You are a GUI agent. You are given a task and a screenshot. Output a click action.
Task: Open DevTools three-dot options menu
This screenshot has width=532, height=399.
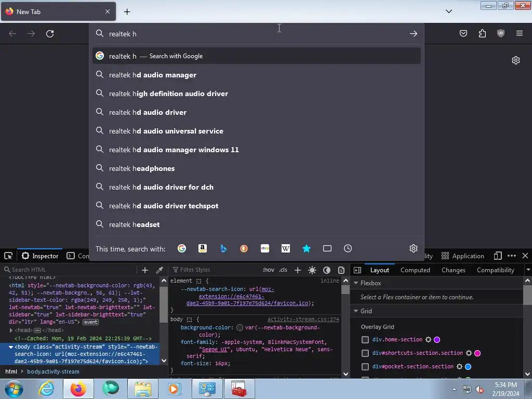click(512, 256)
